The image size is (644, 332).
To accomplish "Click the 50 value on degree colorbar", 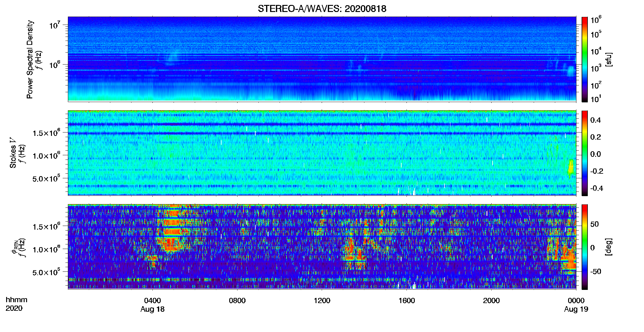I will pos(595,224).
